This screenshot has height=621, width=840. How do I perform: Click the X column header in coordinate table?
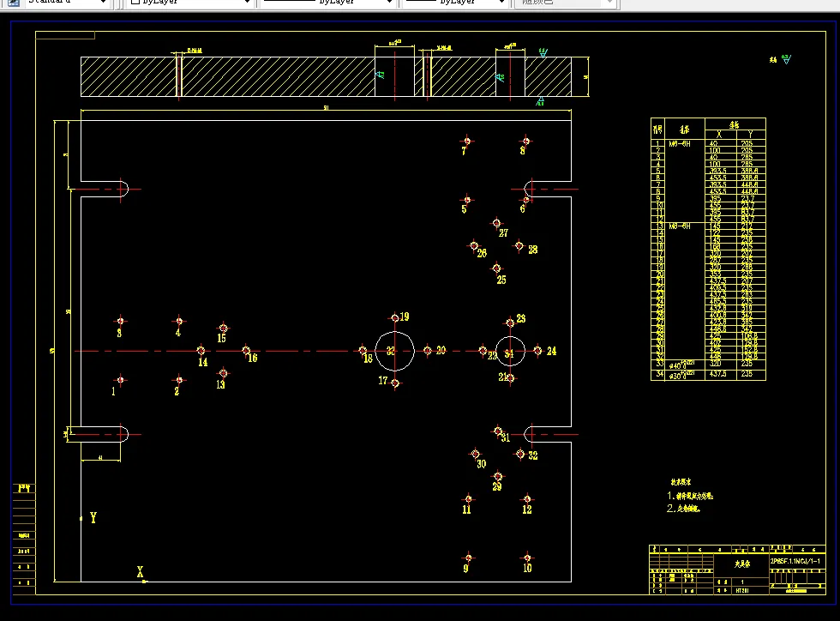pos(719,135)
